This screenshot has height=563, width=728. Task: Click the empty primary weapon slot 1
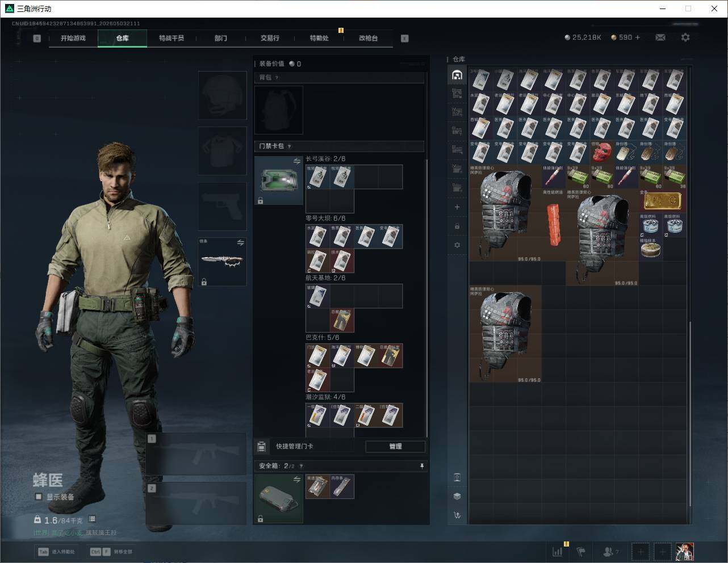coord(196,454)
